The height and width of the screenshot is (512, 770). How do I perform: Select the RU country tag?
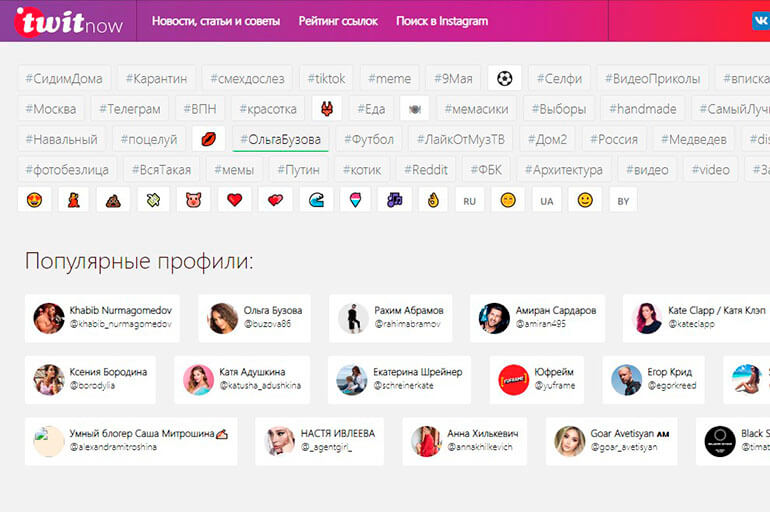coord(469,200)
